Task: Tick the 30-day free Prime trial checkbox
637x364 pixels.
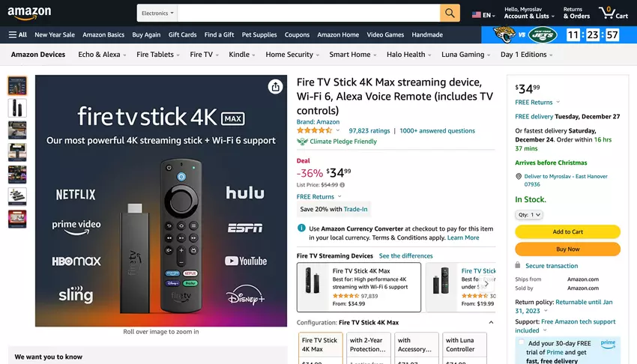Action: (x=521, y=343)
